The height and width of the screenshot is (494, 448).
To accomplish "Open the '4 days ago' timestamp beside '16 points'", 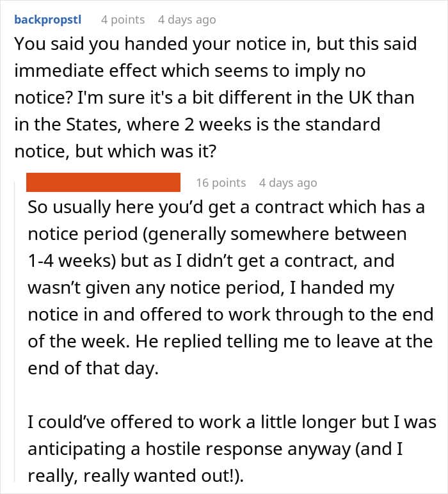I will (288, 183).
